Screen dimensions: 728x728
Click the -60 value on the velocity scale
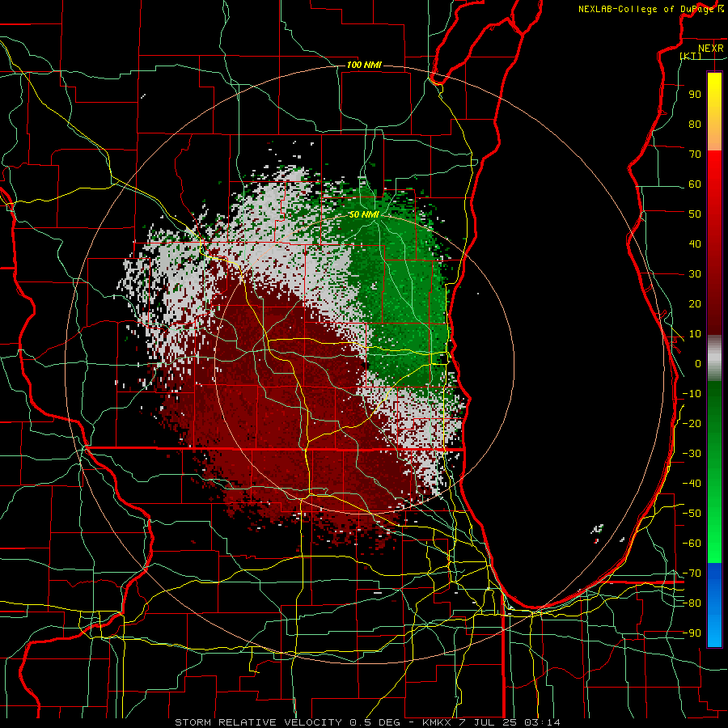coord(692,544)
